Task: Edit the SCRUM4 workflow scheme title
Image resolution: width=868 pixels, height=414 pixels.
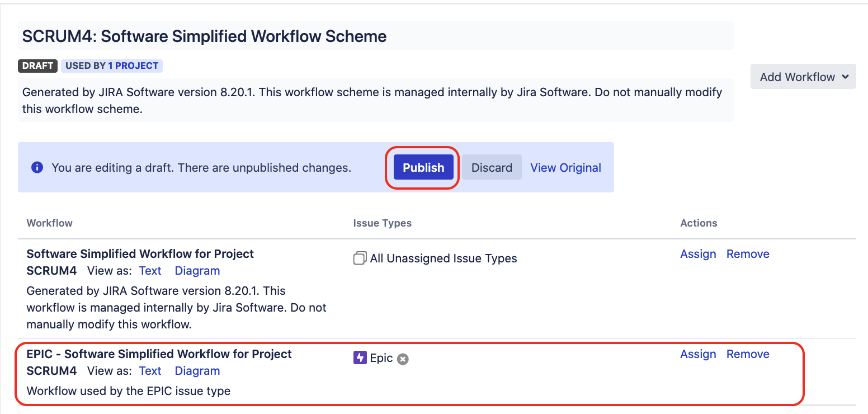Action: pyautogui.click(x=375, y=36)
